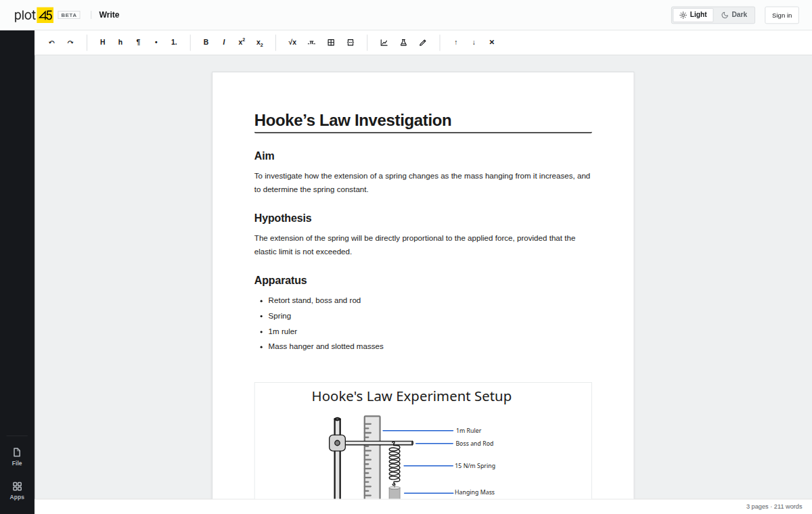Insert page break divider

click(351, 43)
